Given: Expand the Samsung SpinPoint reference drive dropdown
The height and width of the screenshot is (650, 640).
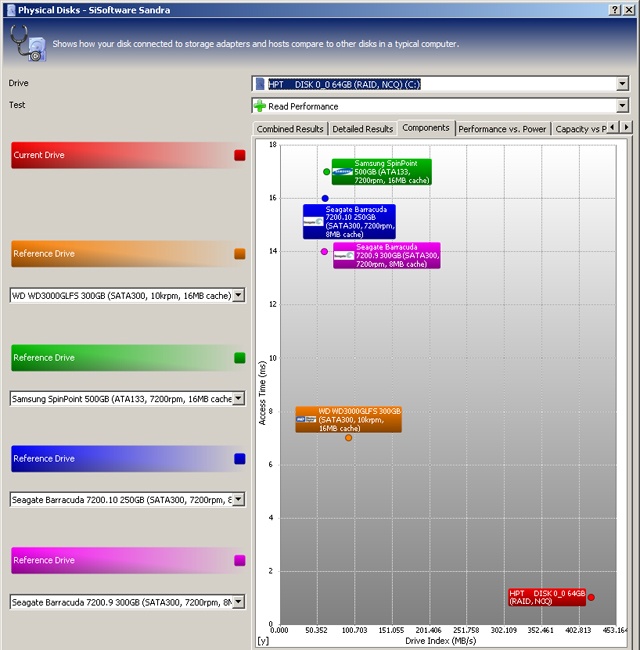Looking at the screenshot, I should (239, 399).
